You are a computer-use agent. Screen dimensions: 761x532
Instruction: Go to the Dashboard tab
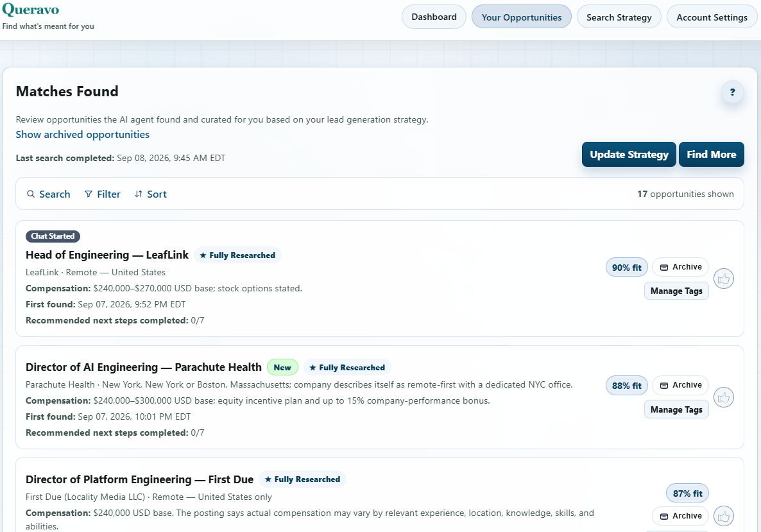click(434, 17)
